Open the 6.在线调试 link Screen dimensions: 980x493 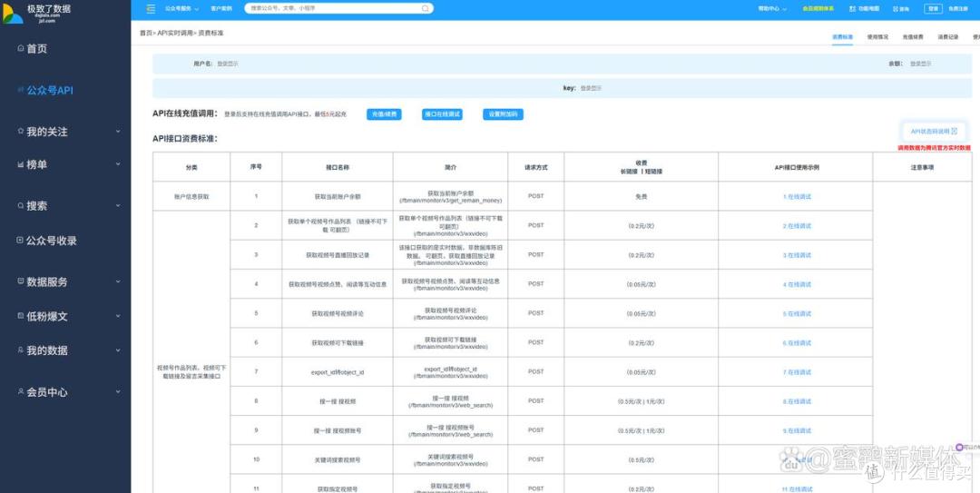click(x=797, y=343)
